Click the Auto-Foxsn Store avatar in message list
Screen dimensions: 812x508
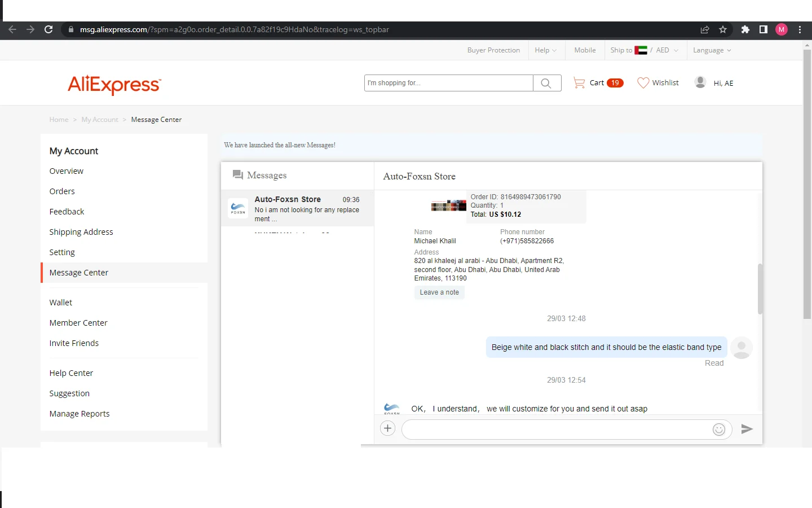[x=238, y=208]
